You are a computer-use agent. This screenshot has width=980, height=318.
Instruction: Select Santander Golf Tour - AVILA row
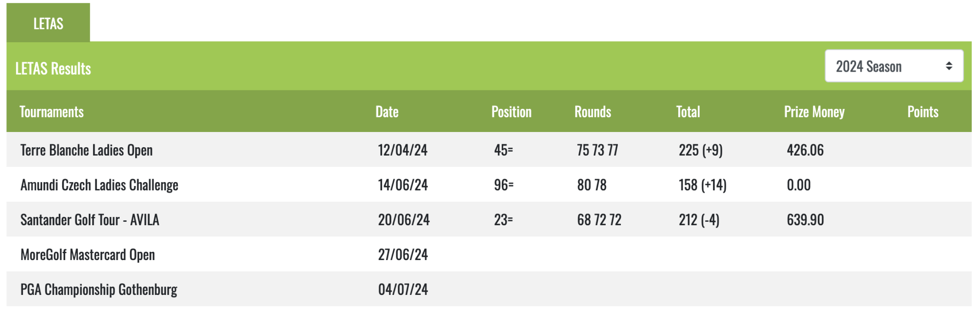[x=489, y=219]
